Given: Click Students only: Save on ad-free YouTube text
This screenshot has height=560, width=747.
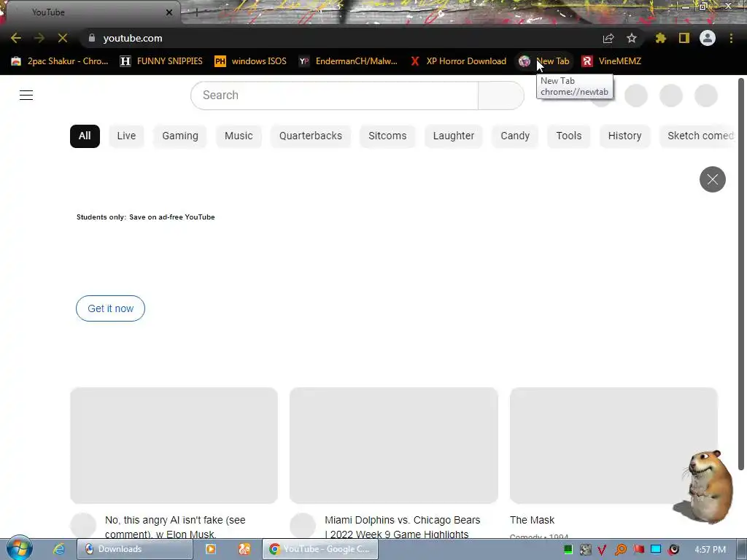Looking at the screenshot, I should click(x=146, y=217).
